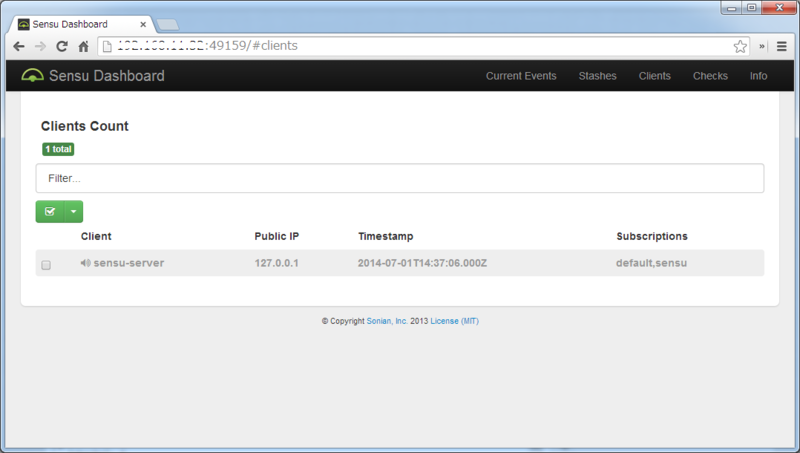Close the browser window
This screenshot has width=800, height=453.
[779, 8]
